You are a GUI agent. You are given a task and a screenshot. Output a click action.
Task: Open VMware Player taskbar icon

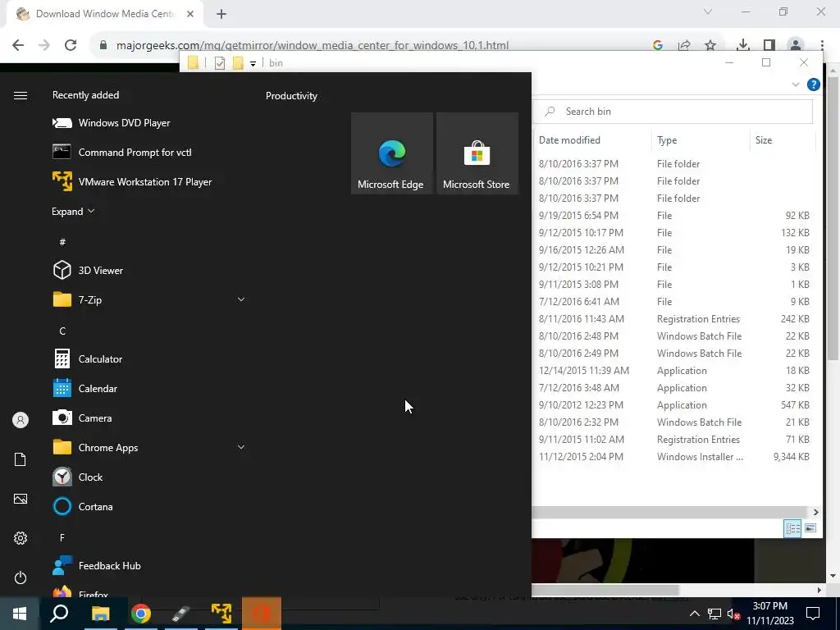click(x=221, y=614)
